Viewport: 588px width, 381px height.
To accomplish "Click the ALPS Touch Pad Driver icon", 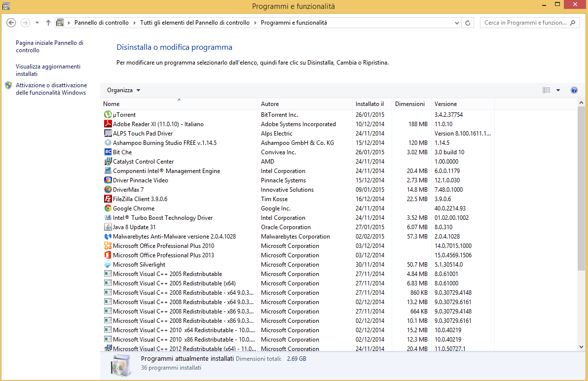I will point(108,134).
